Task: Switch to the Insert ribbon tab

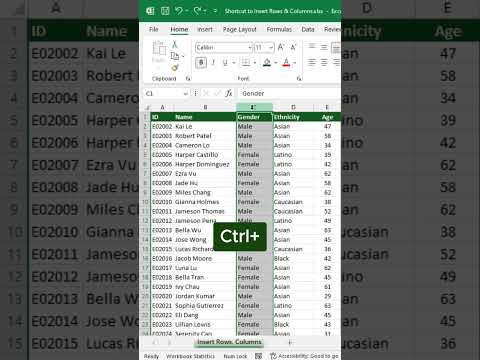Action: click(205, 29)
